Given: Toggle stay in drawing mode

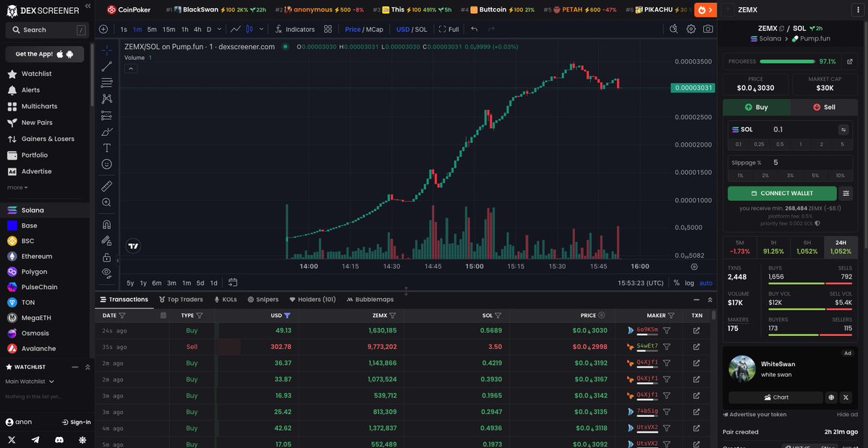Looking at the screenshot, I should point(107,241).
